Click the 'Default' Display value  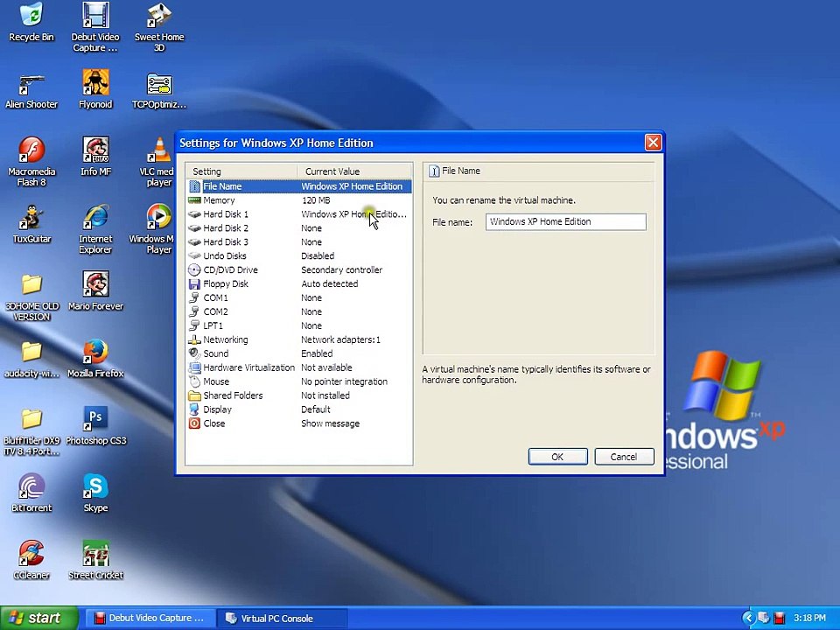pos(316,409)
